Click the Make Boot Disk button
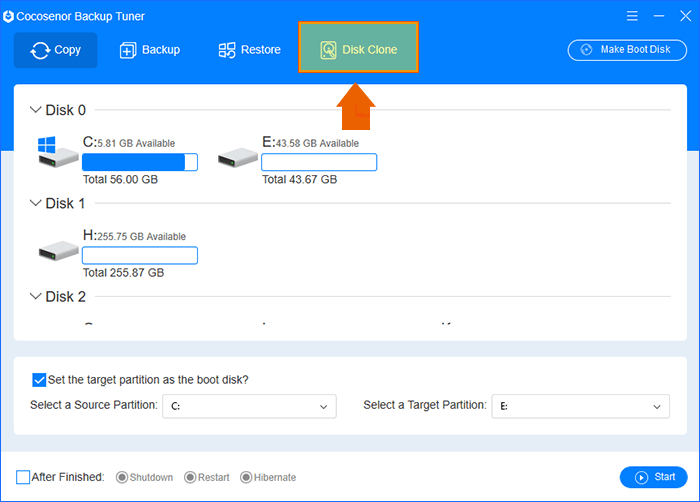700x502 pixels. click(627, 50)
